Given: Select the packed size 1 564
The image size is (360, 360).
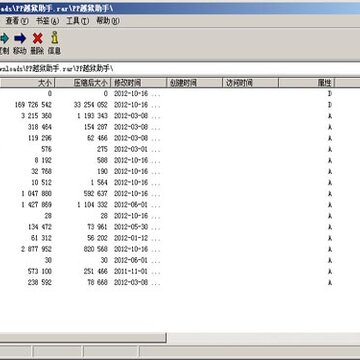Looking at the screenshot, I should pos(99,182).
